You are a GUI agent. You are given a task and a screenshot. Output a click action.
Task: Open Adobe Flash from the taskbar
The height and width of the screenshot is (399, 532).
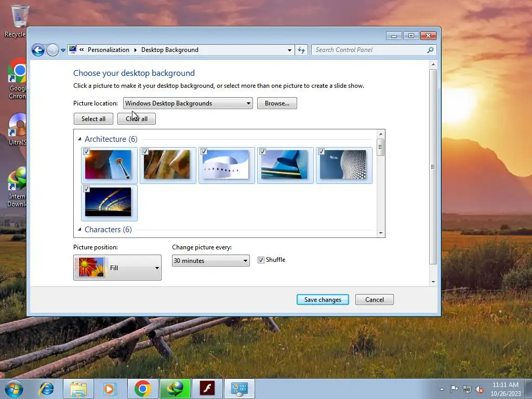point(207,389)
